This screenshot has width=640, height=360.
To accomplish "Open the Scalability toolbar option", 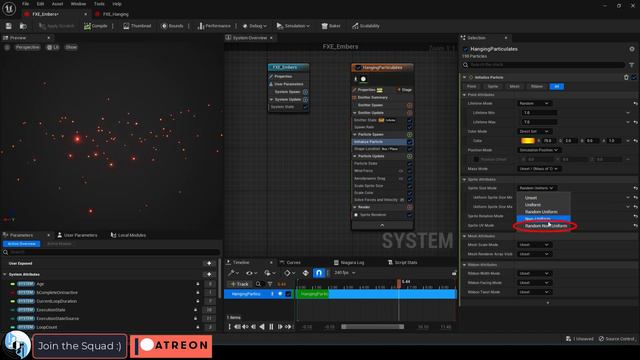I will pos(366,26).
